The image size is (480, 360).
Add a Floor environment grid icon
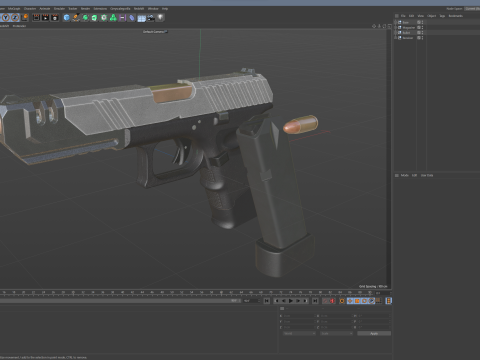coord(142,18)
